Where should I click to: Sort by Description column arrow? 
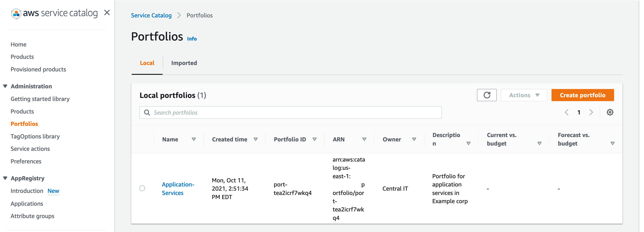click(x=469, y=143)
